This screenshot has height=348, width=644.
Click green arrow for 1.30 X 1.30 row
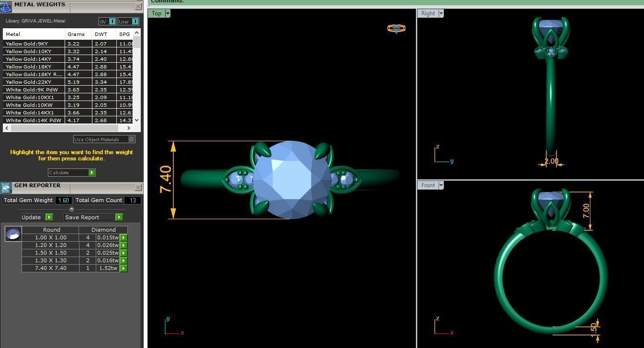[124, 260]
